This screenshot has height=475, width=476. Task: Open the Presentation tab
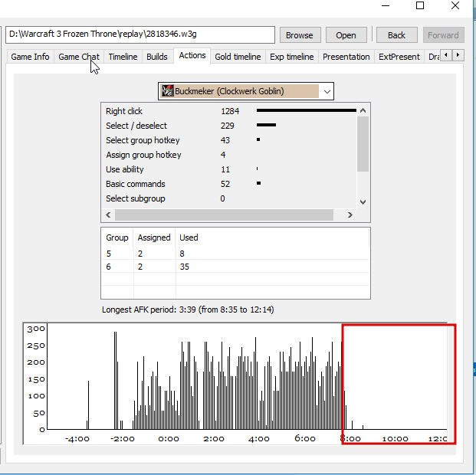tap(346, 57)
